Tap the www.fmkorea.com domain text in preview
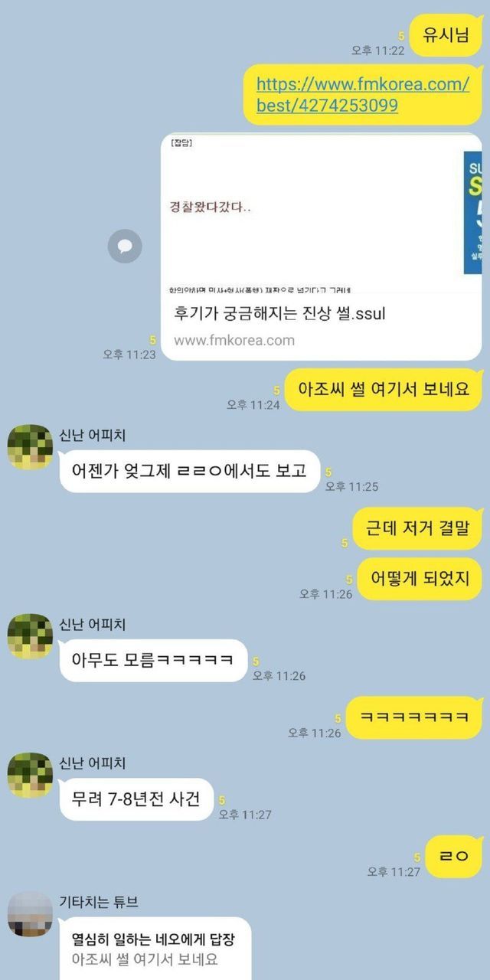The height and width of the screenshot is (980, 490). tap(234, 341)
